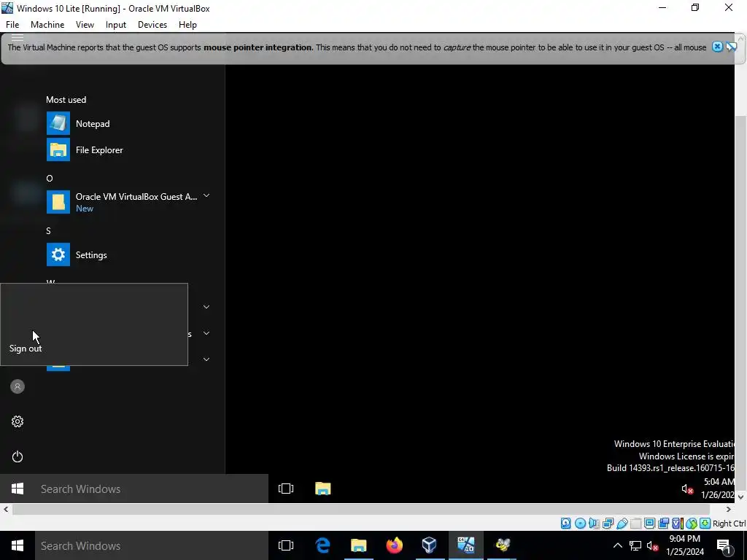Click the keyboard capture green arrow indicator
Screen dimensions: 747x560
pos(705,524)
